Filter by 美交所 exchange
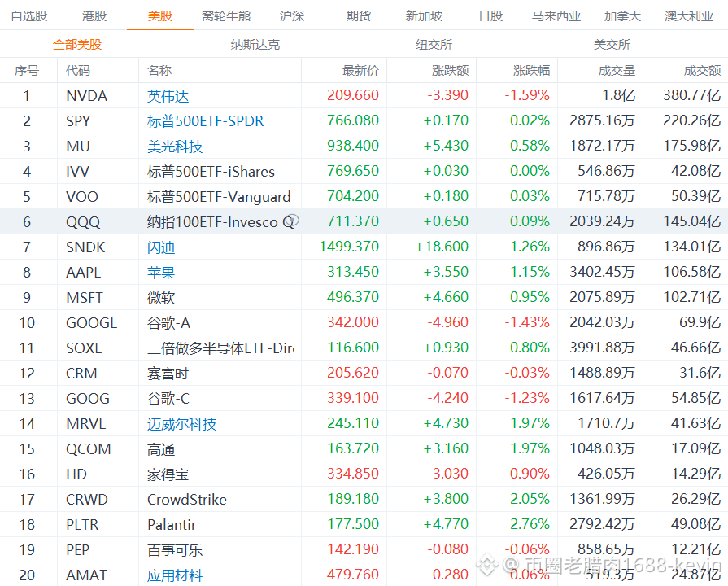Screen dimensions: 728x586 pos(612,45)
